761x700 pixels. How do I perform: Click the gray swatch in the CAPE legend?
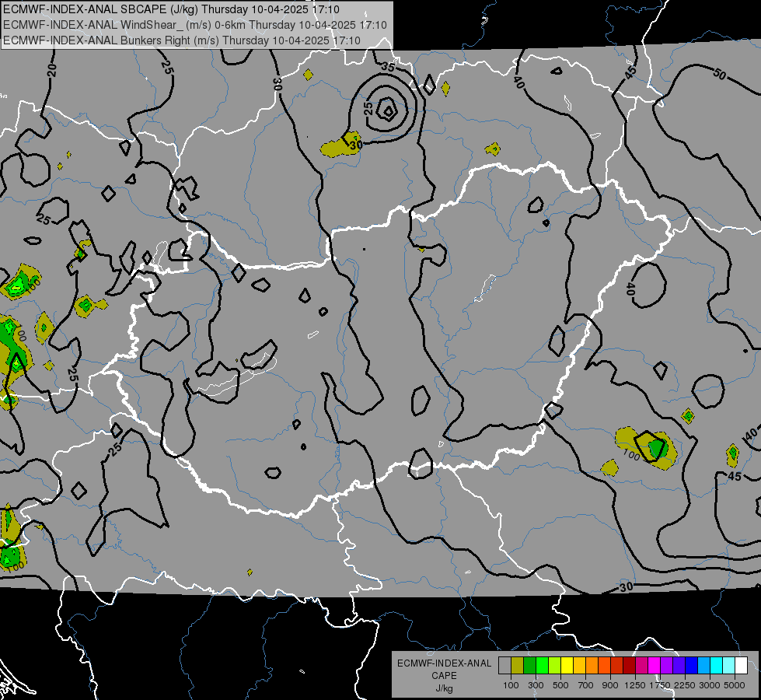click(504, 666)
